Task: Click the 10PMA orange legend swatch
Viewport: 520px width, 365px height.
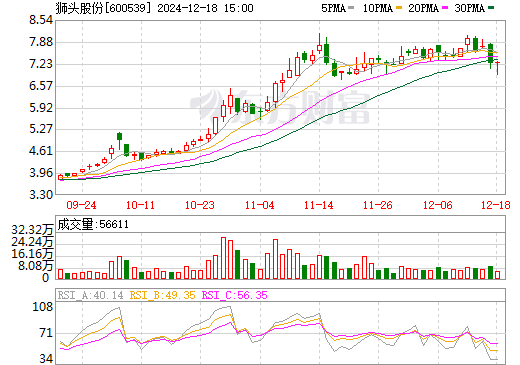Action: [x=399, y=8]
